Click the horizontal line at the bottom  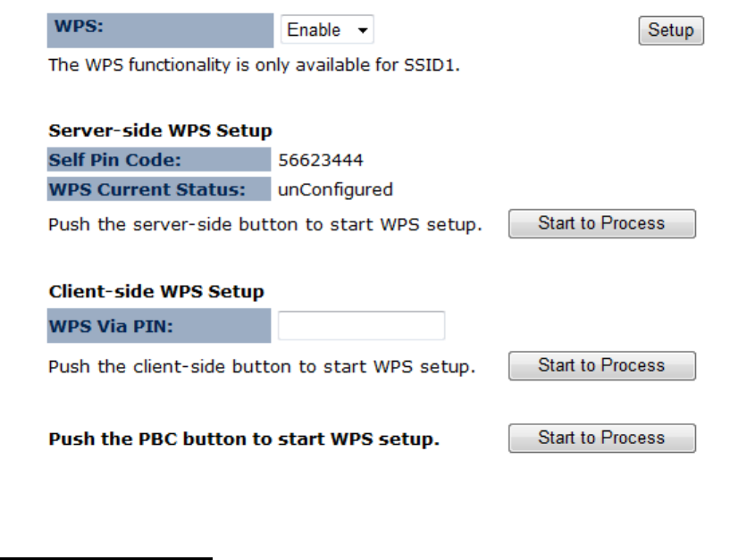pyautogui.click(x=106, y=558)
